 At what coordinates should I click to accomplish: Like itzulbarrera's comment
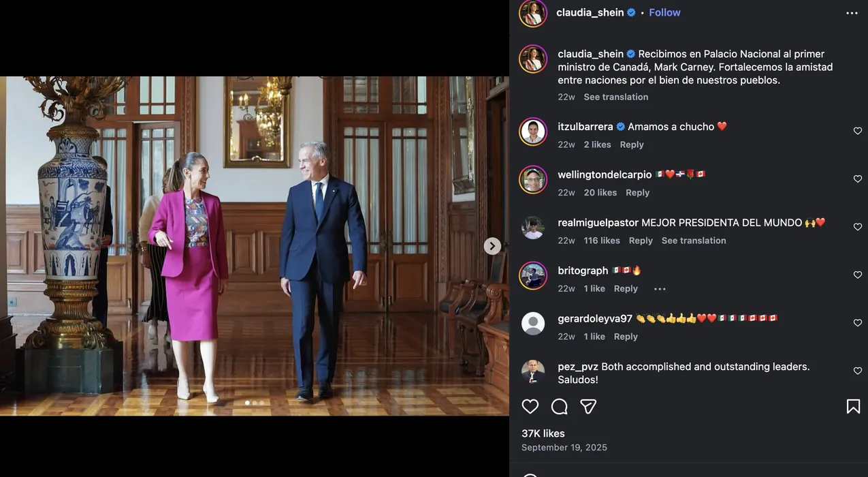pyautogui.click(x=858, y=131)
